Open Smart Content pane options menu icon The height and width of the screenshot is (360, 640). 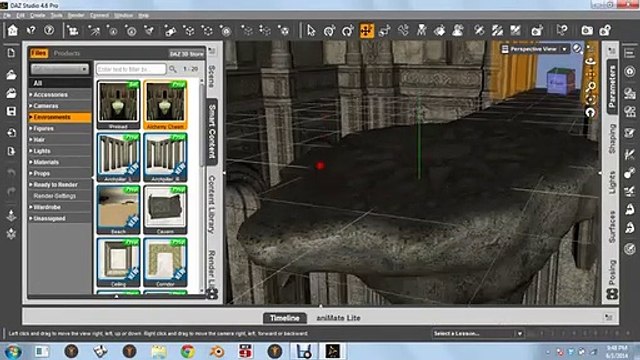pos(212,51)
